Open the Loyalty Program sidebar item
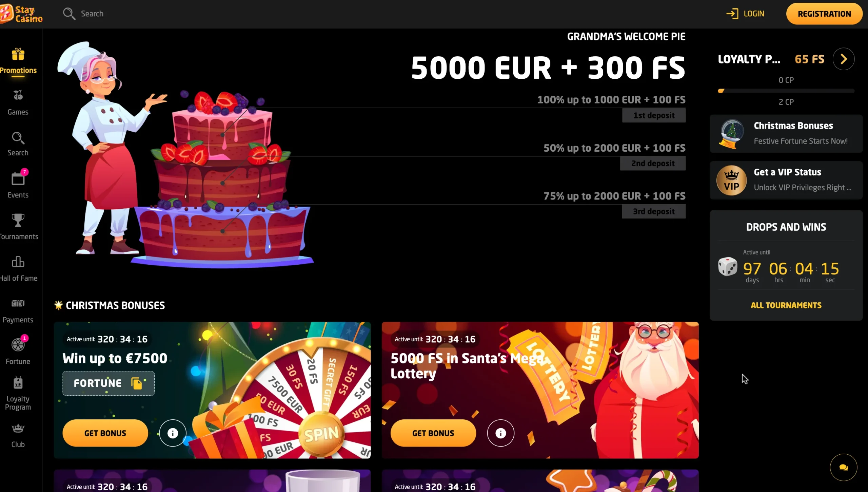 (x=18, y=394)
